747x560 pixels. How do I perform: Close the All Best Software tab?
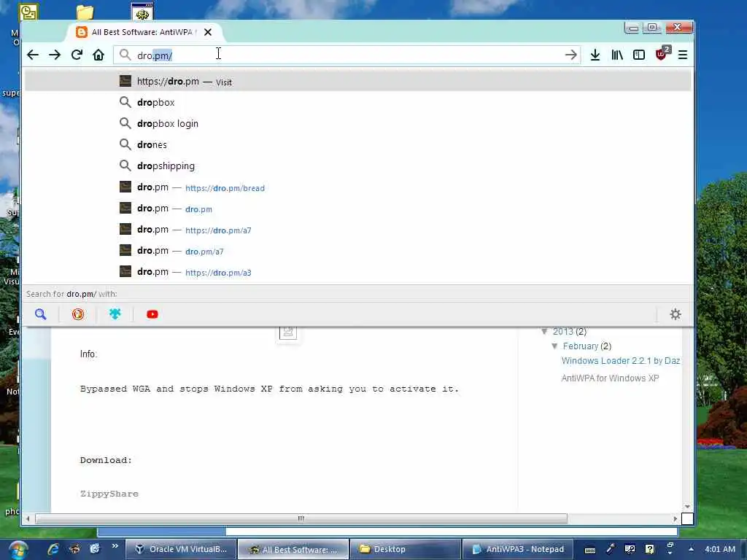point(208,32)
